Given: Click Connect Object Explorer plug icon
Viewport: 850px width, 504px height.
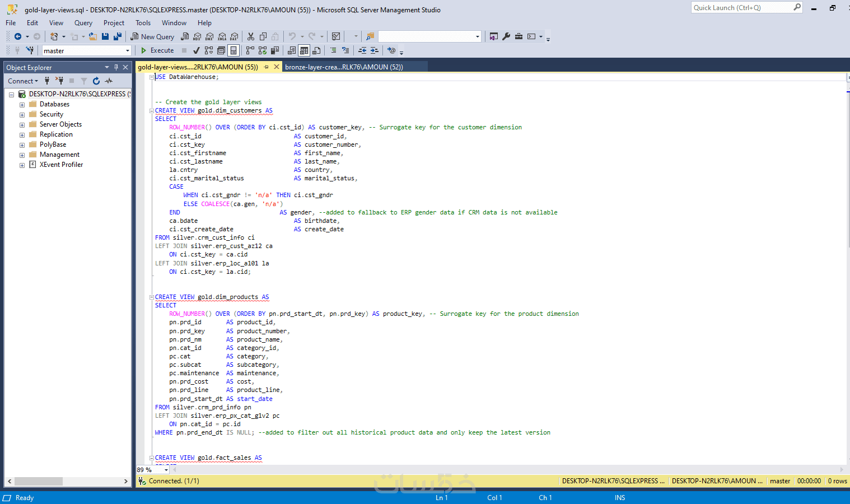Looking at the screenshot, I should (x=47, y=81).
